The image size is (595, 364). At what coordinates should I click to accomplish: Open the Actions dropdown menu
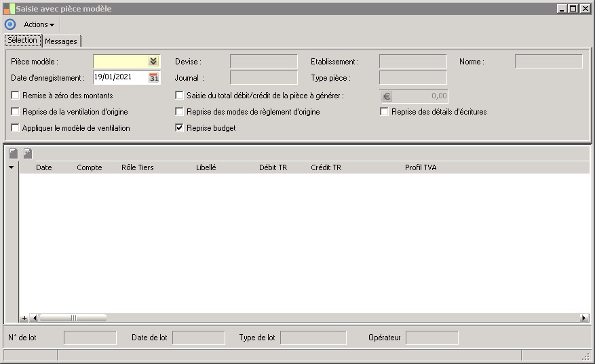click(x=39, y=24)
